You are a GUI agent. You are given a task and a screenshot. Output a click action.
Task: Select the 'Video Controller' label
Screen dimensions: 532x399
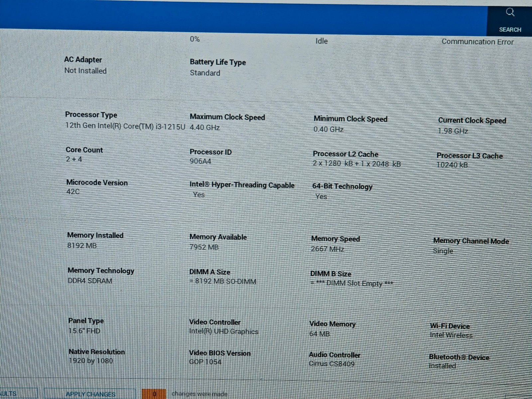click(x=215, y=322)
